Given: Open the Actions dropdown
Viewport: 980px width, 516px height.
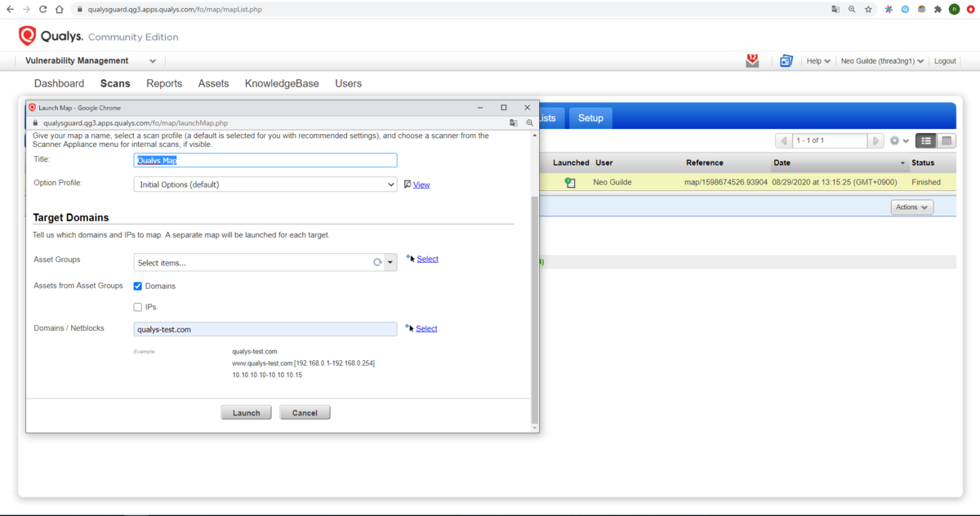Looking at the screenshot, I should [912, 207].
